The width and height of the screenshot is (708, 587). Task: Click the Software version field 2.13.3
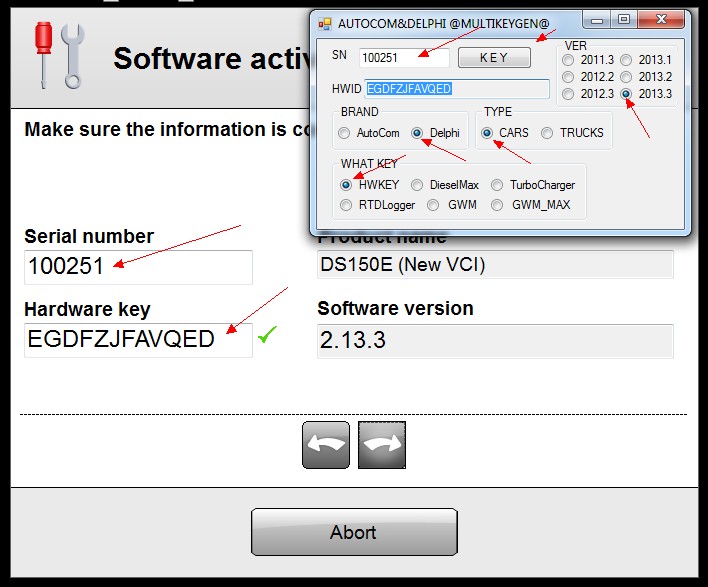click(x=495, y=341)
